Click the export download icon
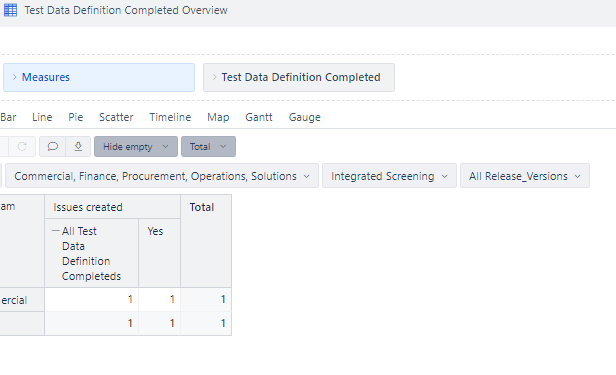Screen dimensions: 616x375 [x=78, y=146]
